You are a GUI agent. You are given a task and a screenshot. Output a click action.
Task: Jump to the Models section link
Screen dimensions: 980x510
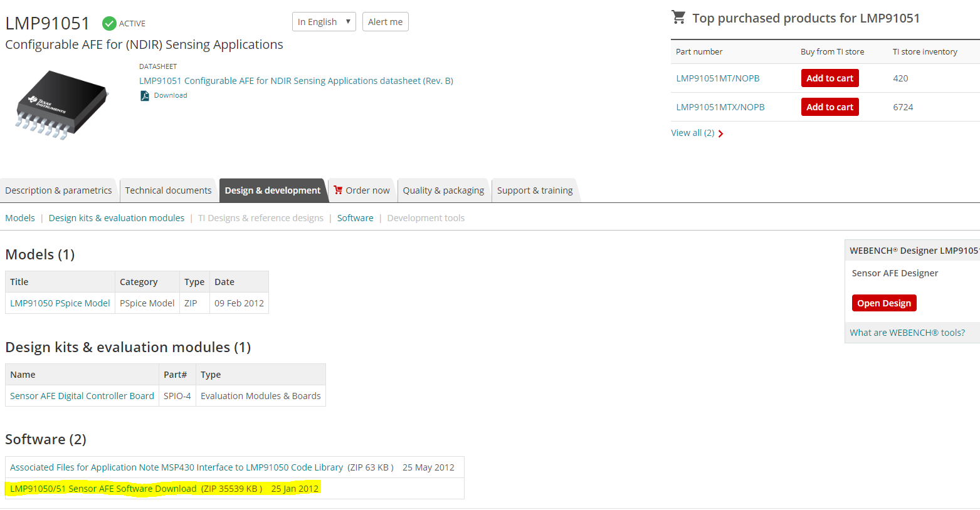[20, 218]
